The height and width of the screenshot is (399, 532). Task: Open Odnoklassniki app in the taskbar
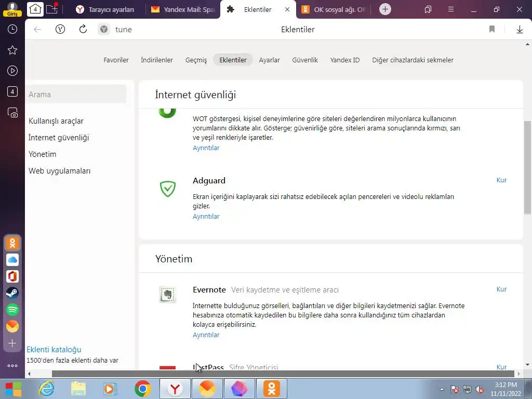[x=271, y=389]
